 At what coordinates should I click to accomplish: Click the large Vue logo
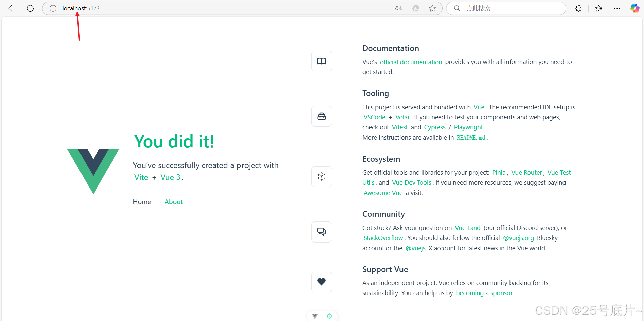(93, 171)
